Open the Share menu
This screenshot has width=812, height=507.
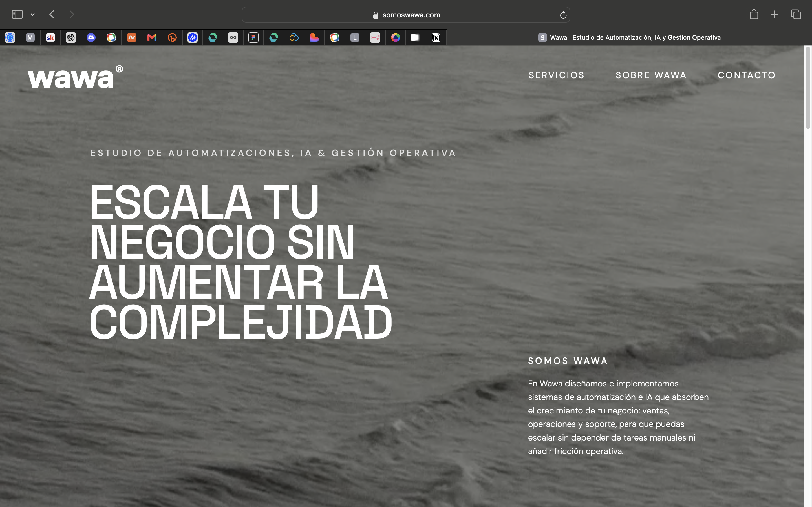[x=754, y=14]
